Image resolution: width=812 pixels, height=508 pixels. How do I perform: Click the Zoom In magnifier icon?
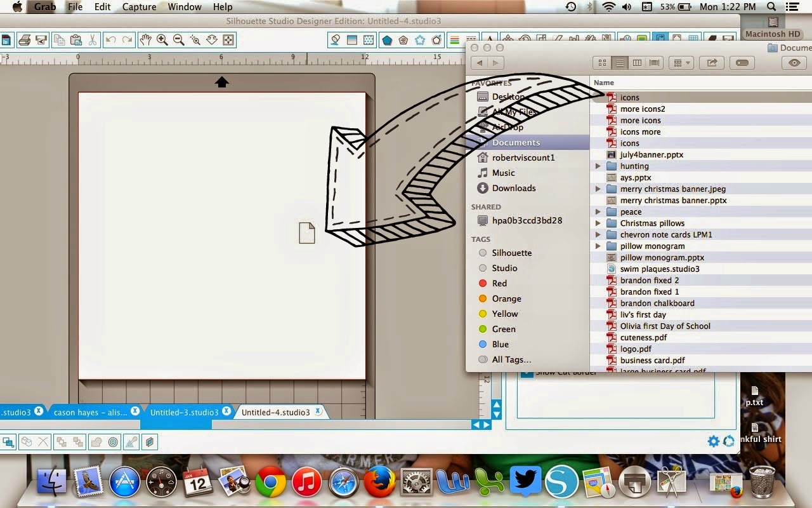click(162, 40)
